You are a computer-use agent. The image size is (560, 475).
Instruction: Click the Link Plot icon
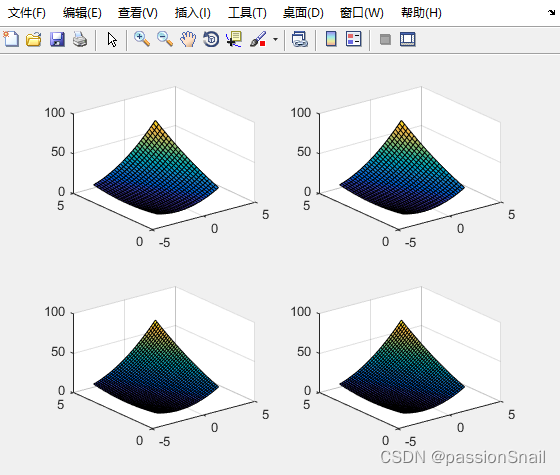click(x=300, y=39)
